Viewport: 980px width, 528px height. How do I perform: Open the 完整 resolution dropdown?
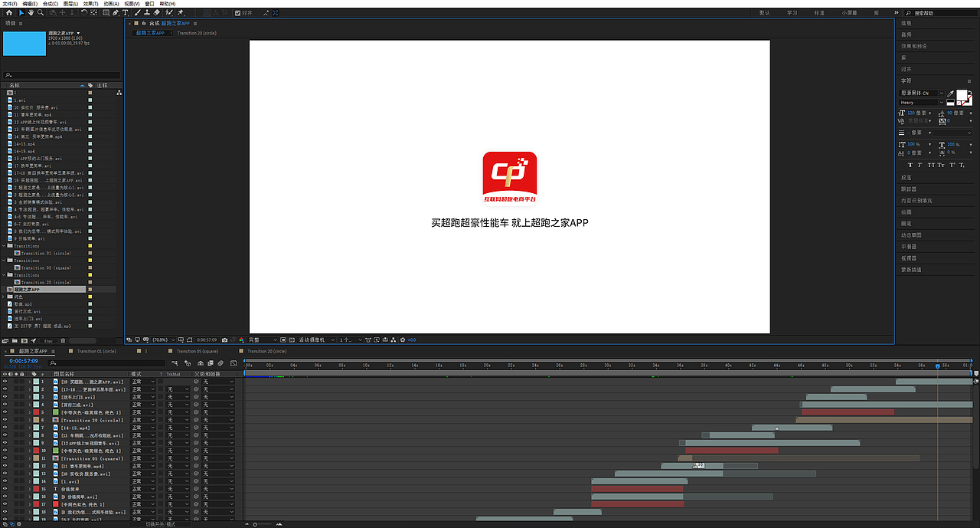pos(263,339)
